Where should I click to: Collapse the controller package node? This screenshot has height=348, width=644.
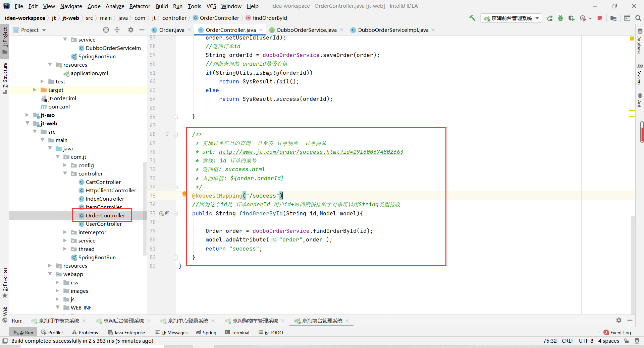(65, 173)
